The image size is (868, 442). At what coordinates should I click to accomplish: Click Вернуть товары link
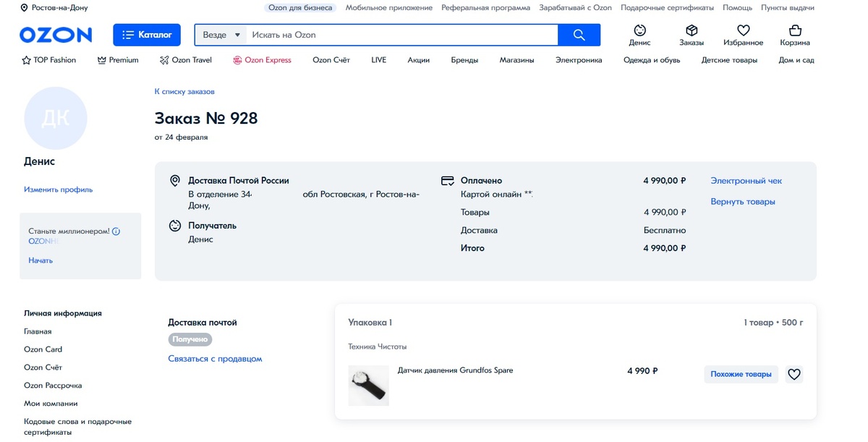[x=743, y=202]
